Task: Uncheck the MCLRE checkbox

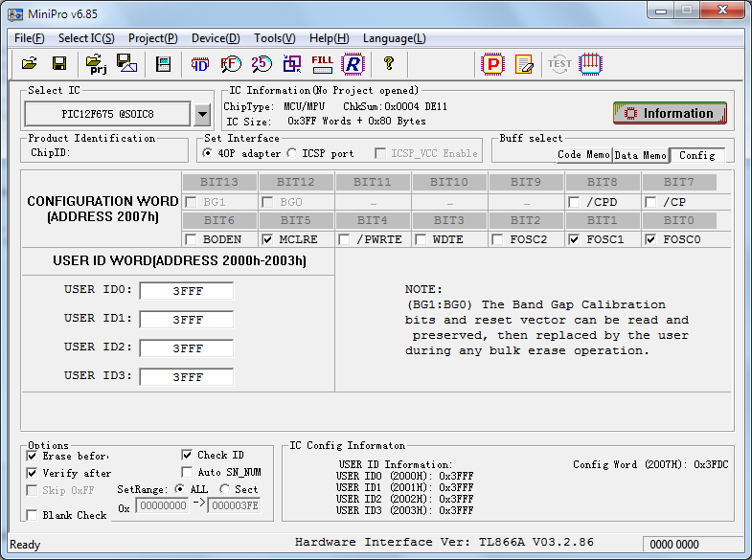Action: (267, 239)
